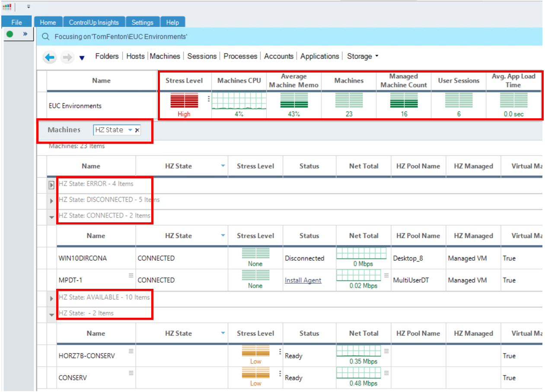The height and width of the screenshot is (392, 545).
Task: Collapse HZ State CONNECTED group
Action: pyautogui.click(x=51, y=217)
